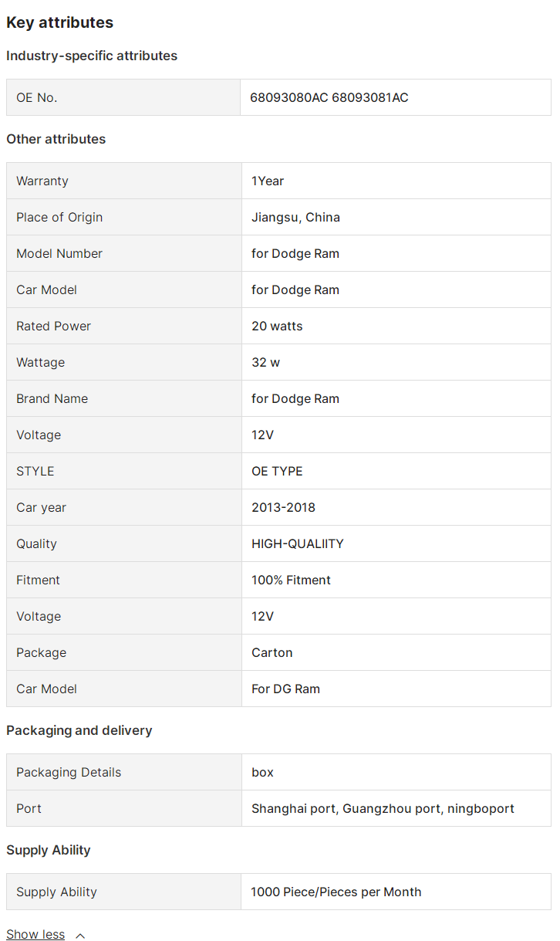Click the "Industry-specific attributes" subheading
The width and height of the screenshot is (560, 941).
pyautogui.click(x=92, y=56)
